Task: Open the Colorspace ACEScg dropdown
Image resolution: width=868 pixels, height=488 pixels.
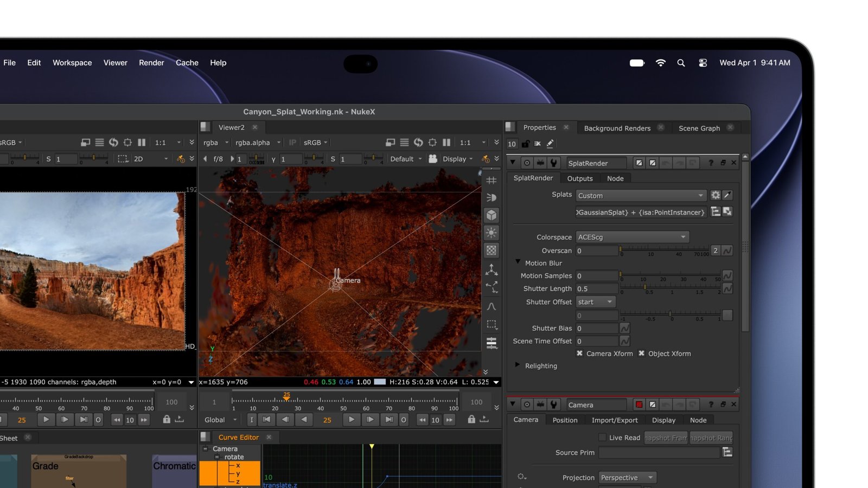Action: [633, 237]
